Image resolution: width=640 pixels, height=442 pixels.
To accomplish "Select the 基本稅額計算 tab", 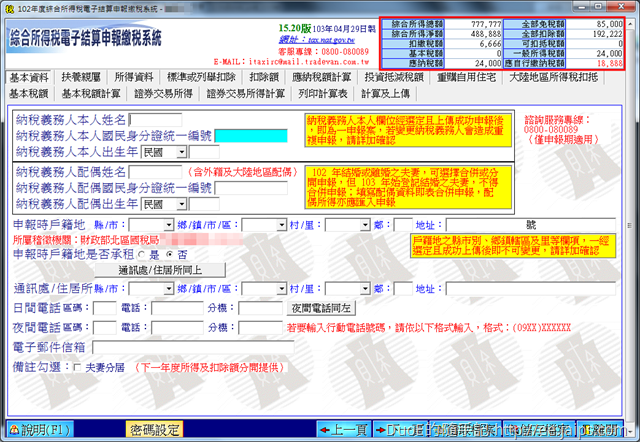I will (91, 94).
